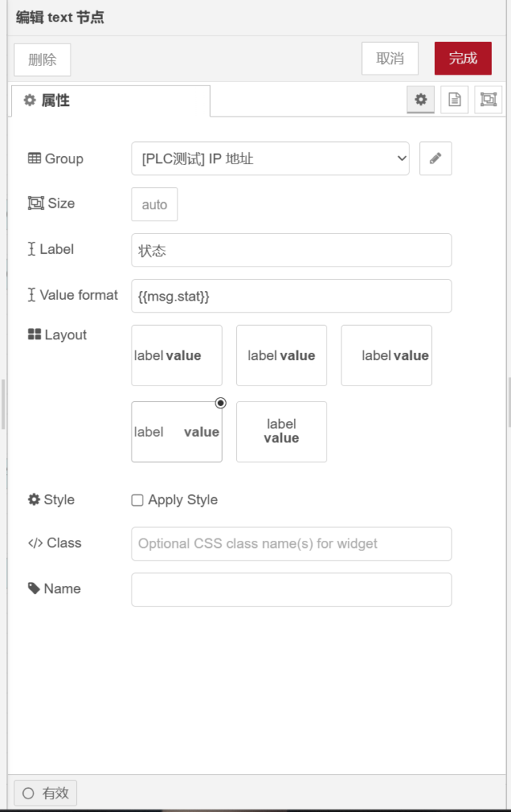Toggle the 有效 enabled state button
511x812 pixels.
pos(46,793)
